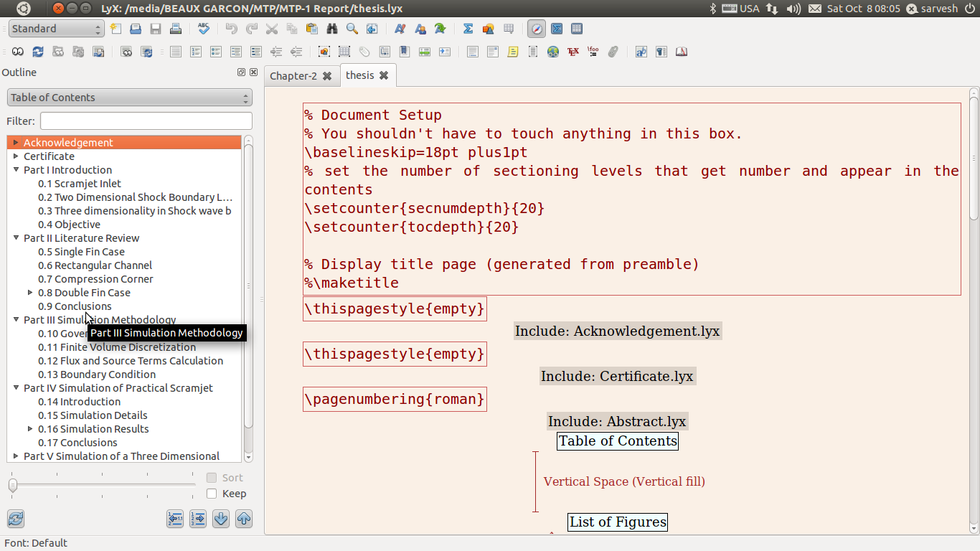Viewport: 980px width, 551px height.
Task: Open Find and Replace (binoculars icon)
Action: point(331,29)
